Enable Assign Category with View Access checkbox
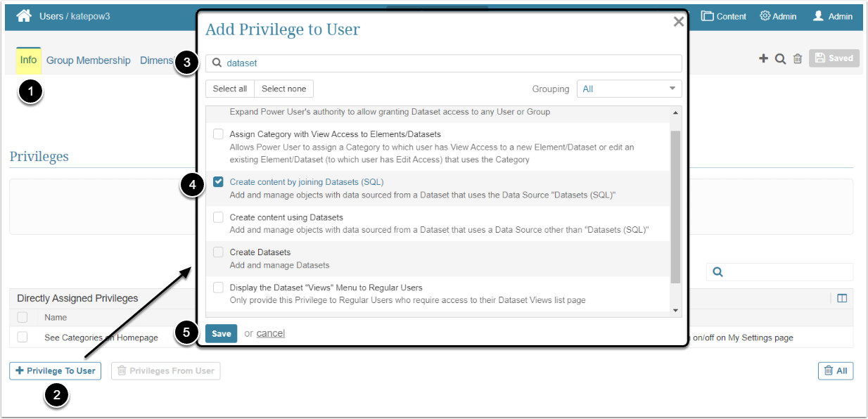868x419 pixels. [218, 134]
